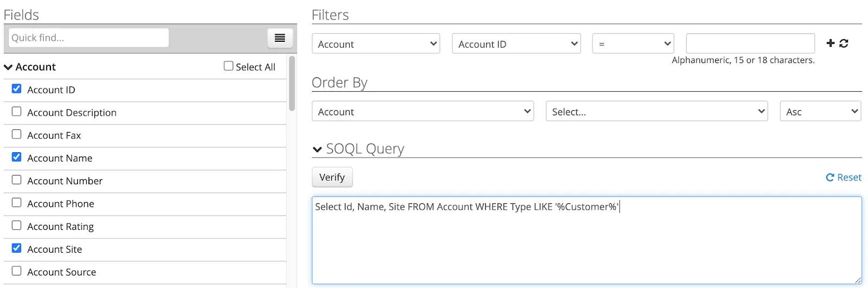Image resolution: width=868 pixels, height=288 pixels.
Task: Check the Account Source field
Action: tap(17, 271)
